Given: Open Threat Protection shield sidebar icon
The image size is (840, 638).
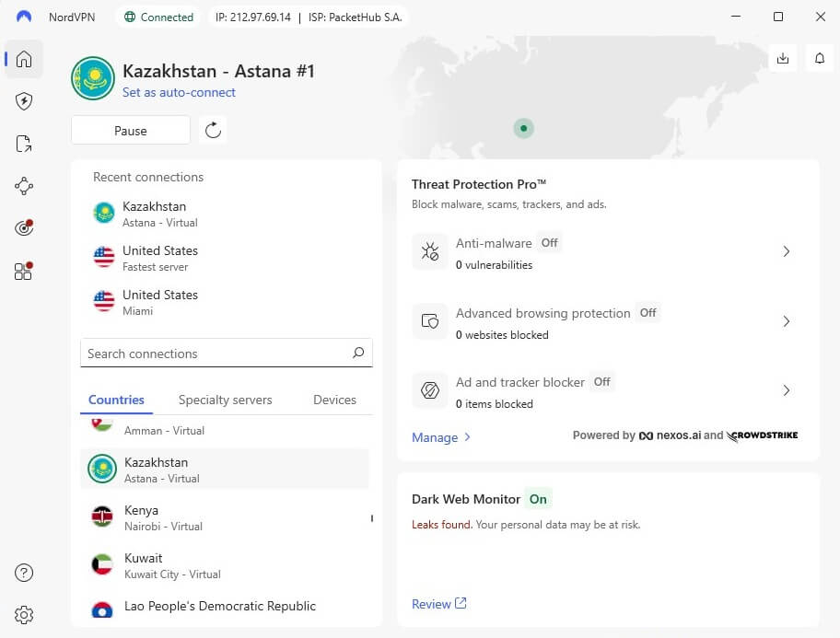Looking at the screenshot, I should pyautogui.click(x=24, y=100).
